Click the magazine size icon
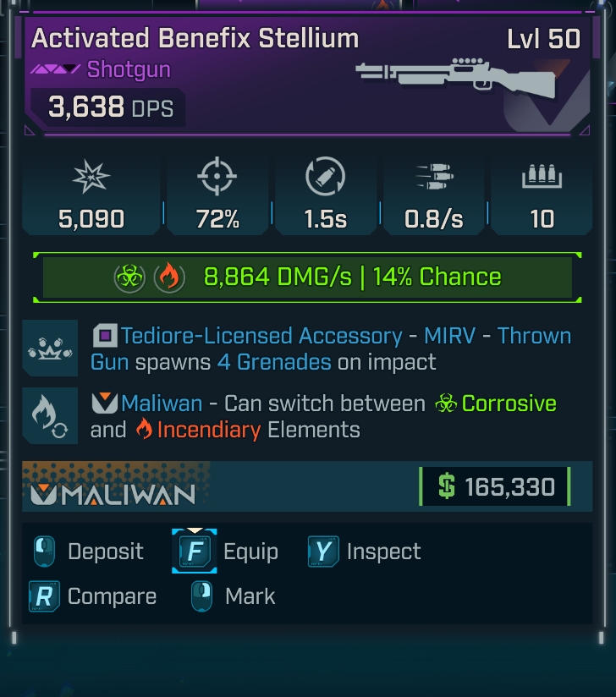Screen dimensions: 616x697 [x=542, y=177]
